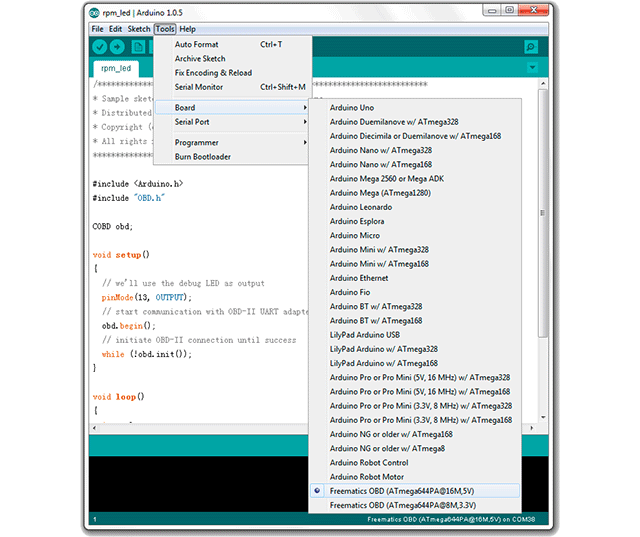Screen dimensions: 640x537
Task: Open the tab menu dropdown arrow
Action: [x=532, y=67]
